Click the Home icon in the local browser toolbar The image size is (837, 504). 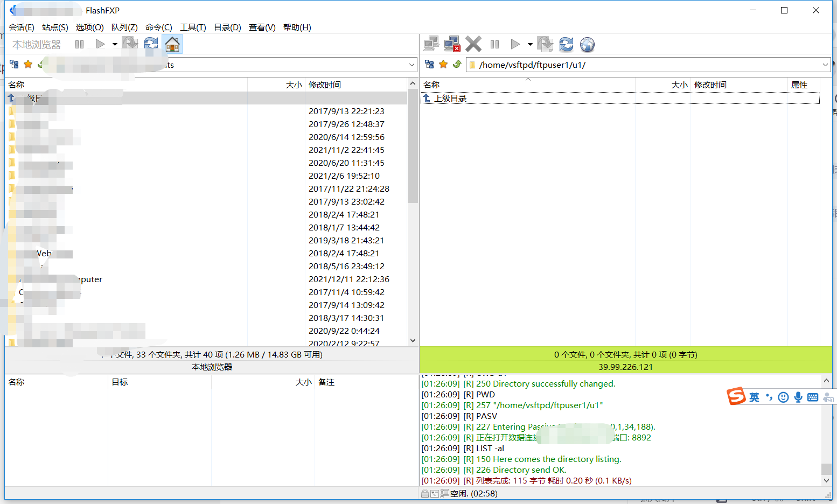[x=172, y=44]
